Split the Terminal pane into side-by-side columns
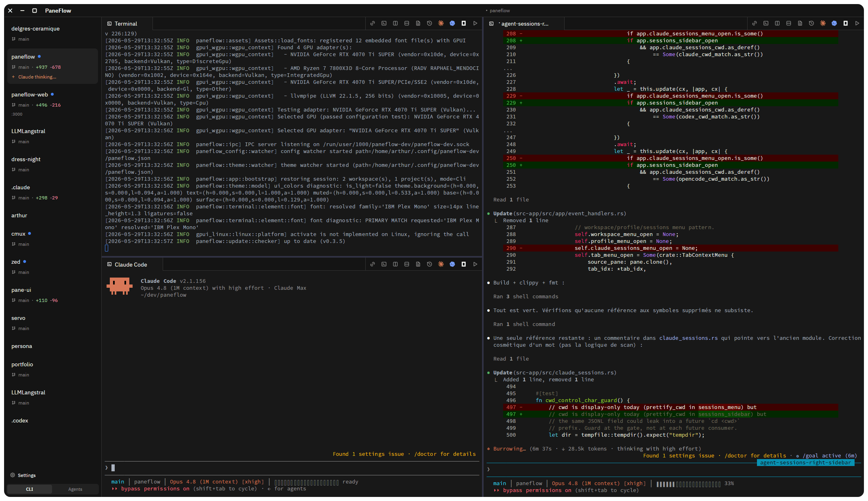Viewport: 868px width, 501px height. 395,24
